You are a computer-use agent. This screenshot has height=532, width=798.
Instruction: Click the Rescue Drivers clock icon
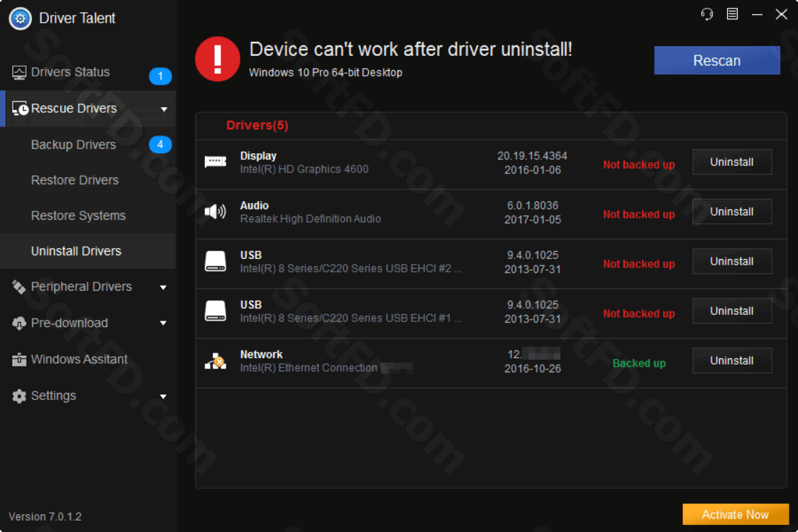coord(20,109)
